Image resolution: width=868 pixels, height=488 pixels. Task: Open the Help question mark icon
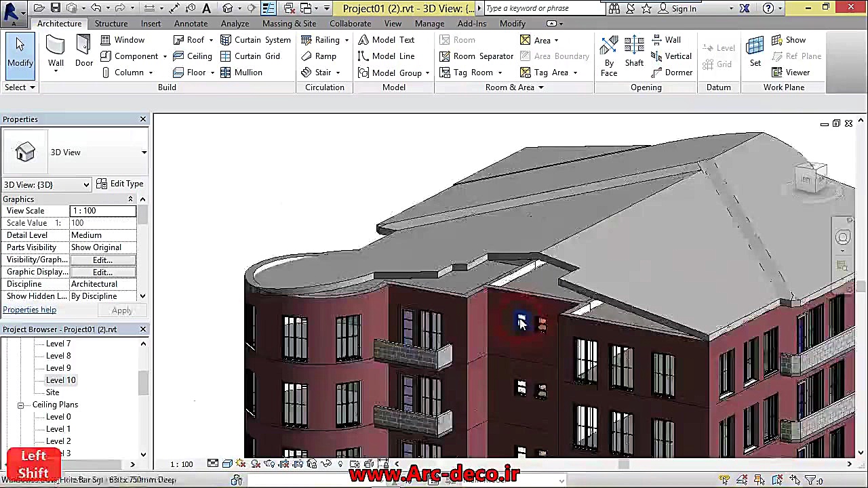pos(768,8)
